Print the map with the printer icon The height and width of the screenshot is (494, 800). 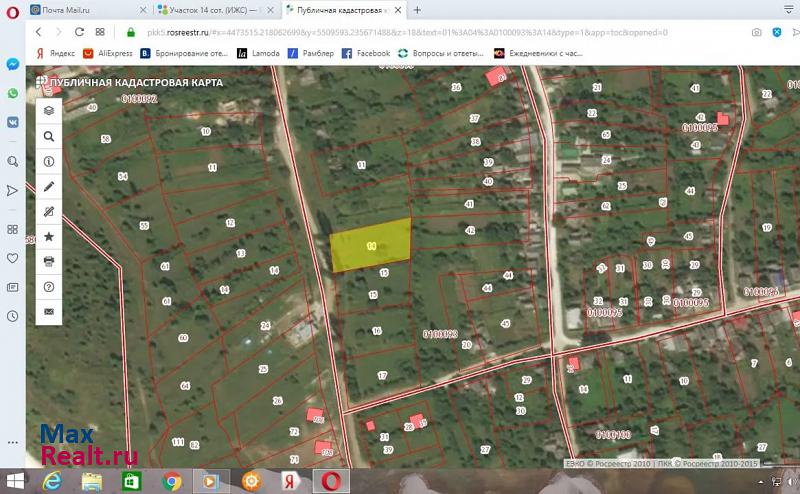click(48, 261)
